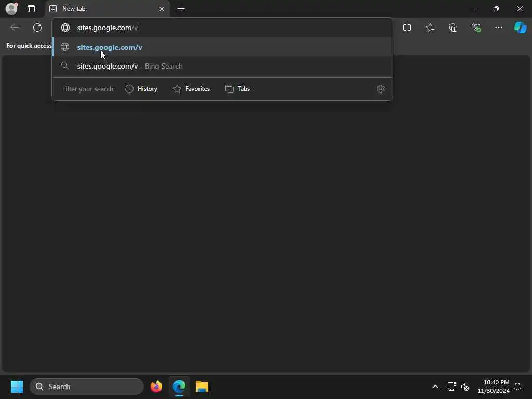The height and width of the screenshot is (399, 532).
Task: Close the New tab tab
Action: [162, 9]
